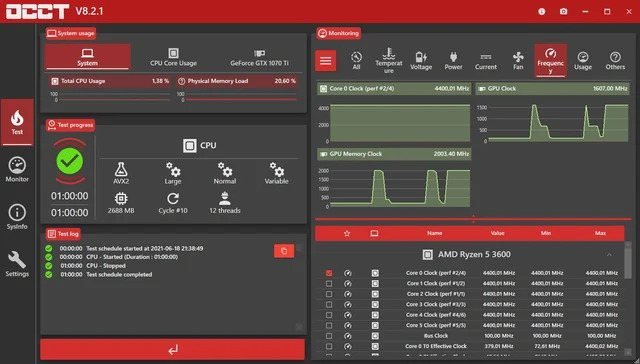This screenshot has width=640, height=364.
Task: Sort sensors by Name column
Action: (x=435, y=233)
